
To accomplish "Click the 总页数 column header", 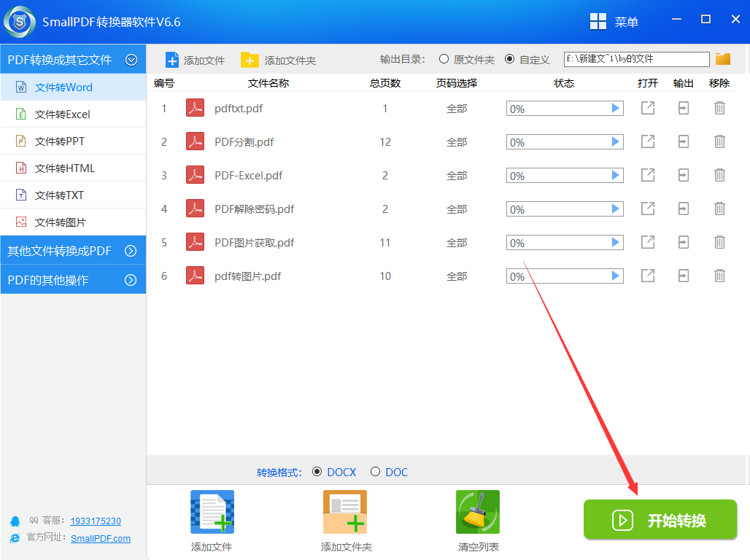I will click(x=385, y=83).
